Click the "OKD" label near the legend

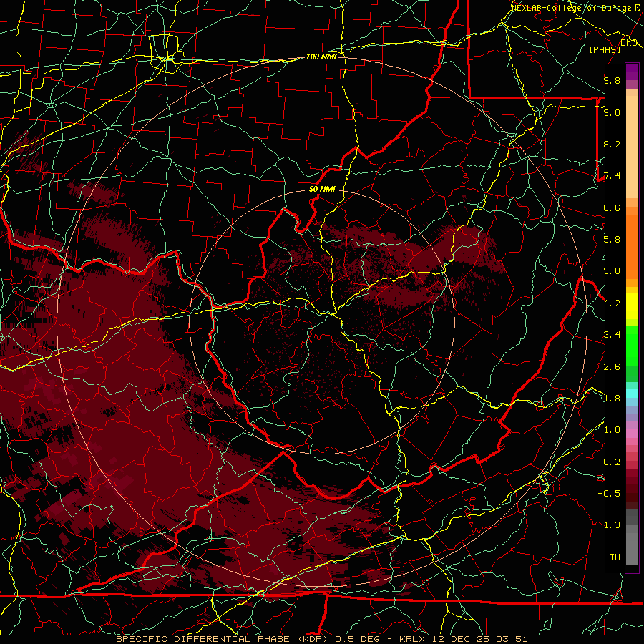coord(628,43)
